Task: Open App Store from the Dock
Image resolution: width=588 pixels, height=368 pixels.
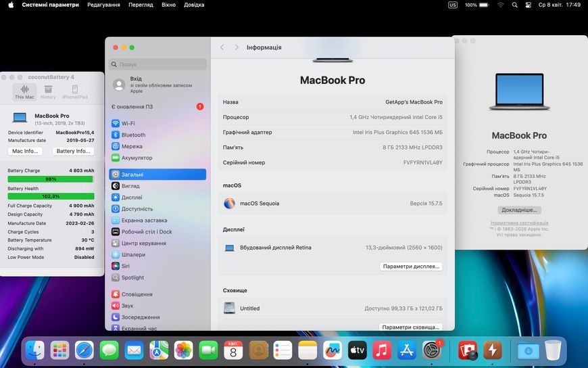Action: 406,350
